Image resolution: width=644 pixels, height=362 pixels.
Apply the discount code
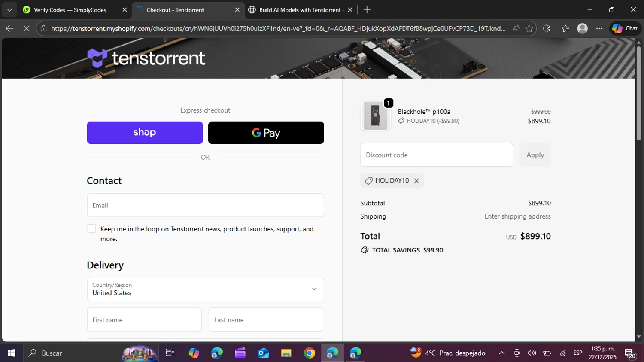(535, 155)
